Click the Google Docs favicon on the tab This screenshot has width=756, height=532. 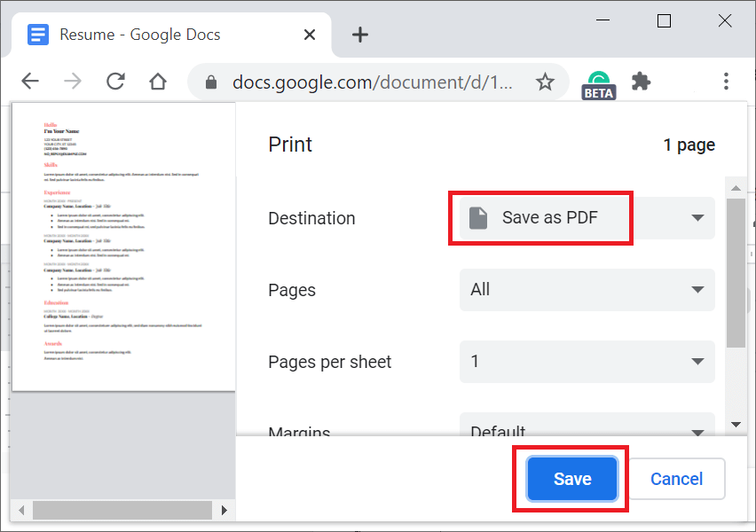[37, 34]
